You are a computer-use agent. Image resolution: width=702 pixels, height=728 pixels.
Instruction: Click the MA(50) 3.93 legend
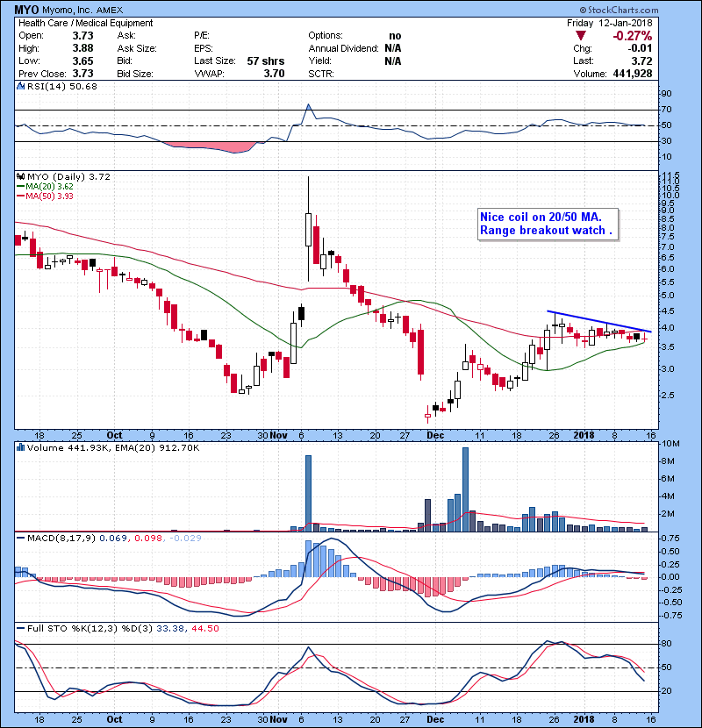(x=45, y=196)
